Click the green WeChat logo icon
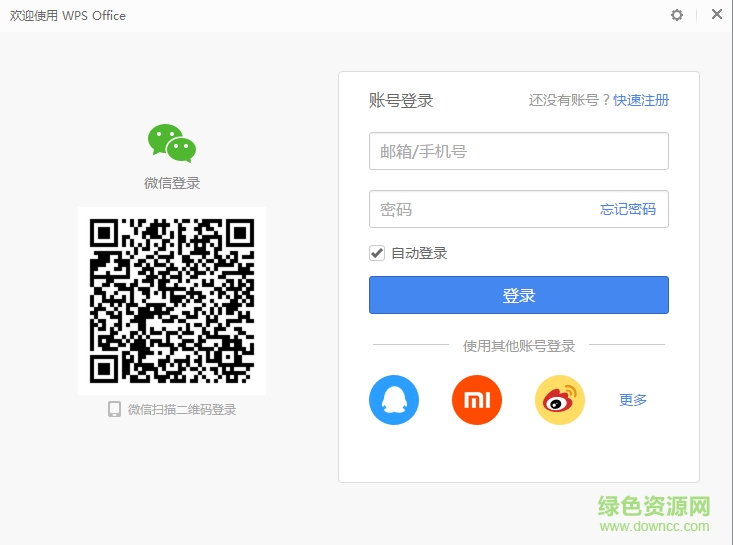The image size is (733, 545). 172,144
